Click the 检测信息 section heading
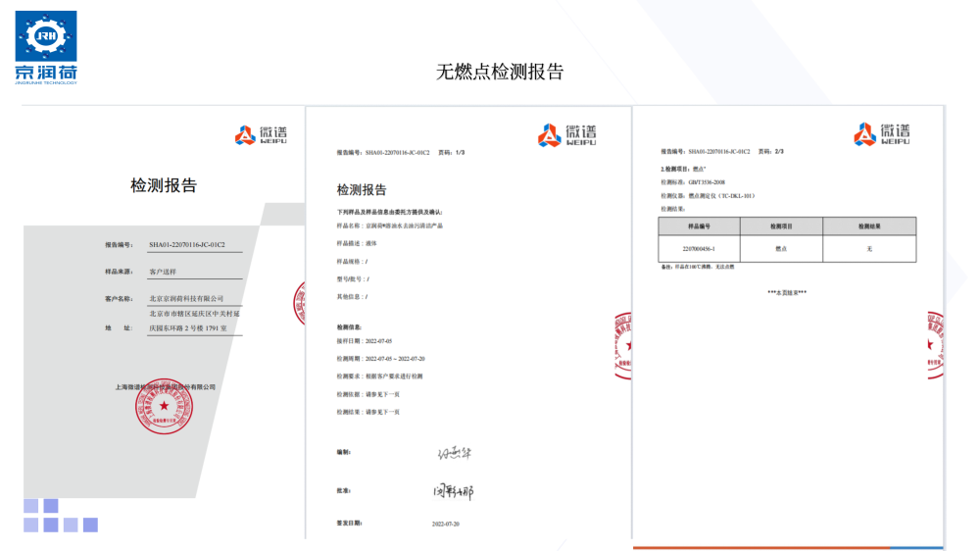This screenshot has width=980, height=551. pos(349,327)
